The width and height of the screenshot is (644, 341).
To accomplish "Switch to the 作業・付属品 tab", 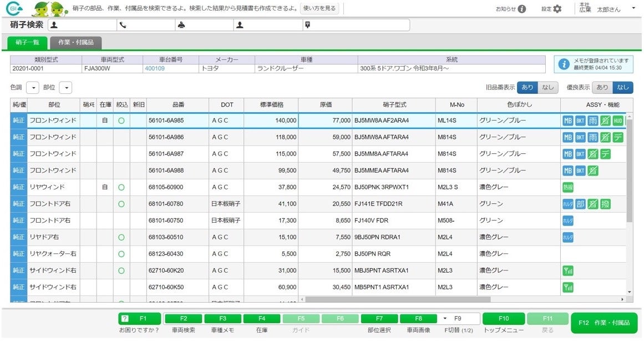I will pyautogui.click(x=76, y=42).
